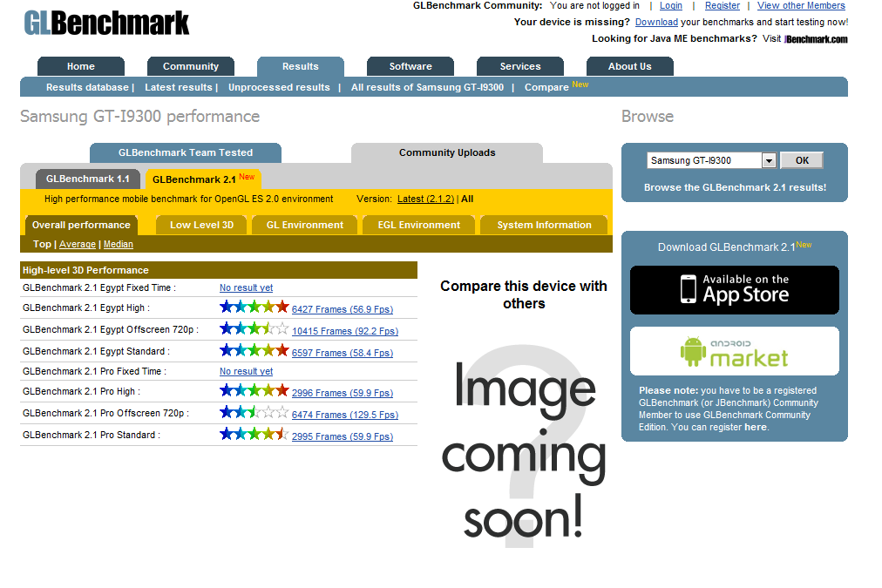Open 10415 Frames (92.2 Fps) result

click(x=345, y=331)
